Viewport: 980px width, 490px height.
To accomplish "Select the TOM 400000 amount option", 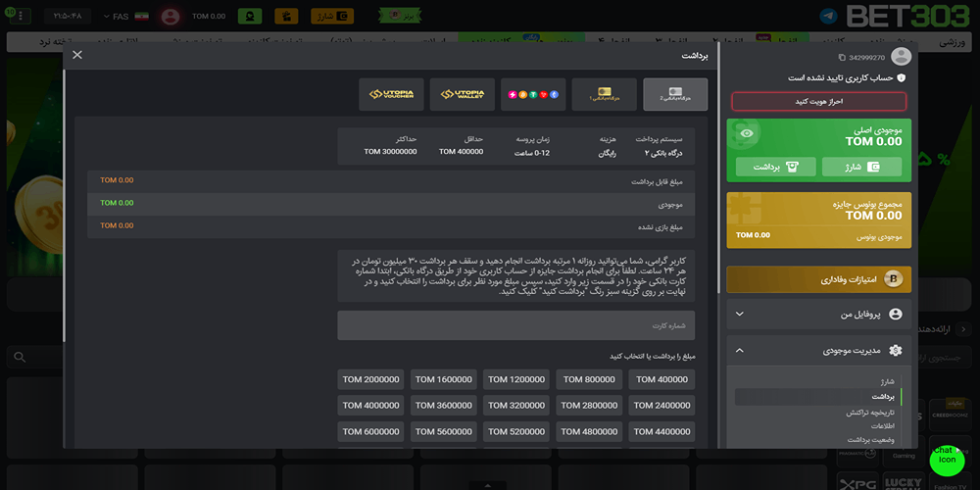I will tap(661, 379).
